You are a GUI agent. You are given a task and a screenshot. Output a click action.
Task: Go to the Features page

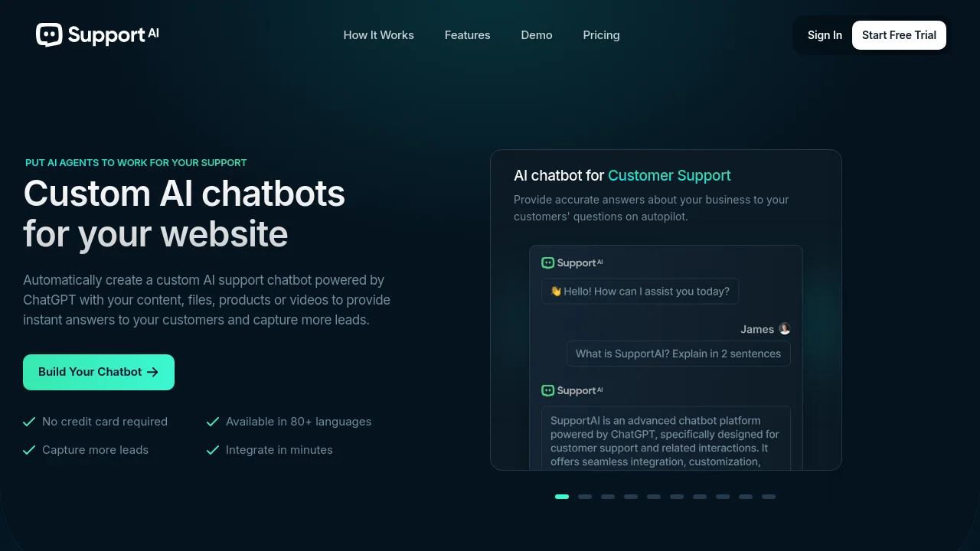click(x=468, y=35)
